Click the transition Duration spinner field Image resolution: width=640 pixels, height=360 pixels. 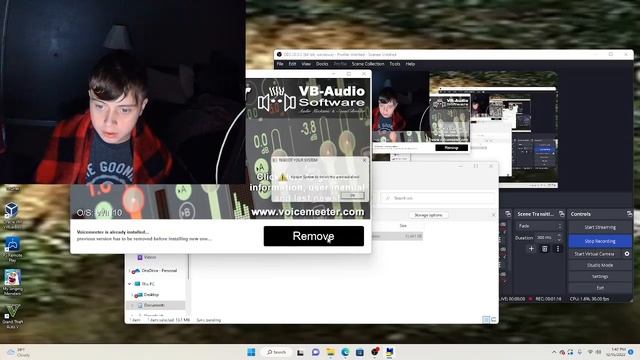pyautogui.click(x=549, y=238)
